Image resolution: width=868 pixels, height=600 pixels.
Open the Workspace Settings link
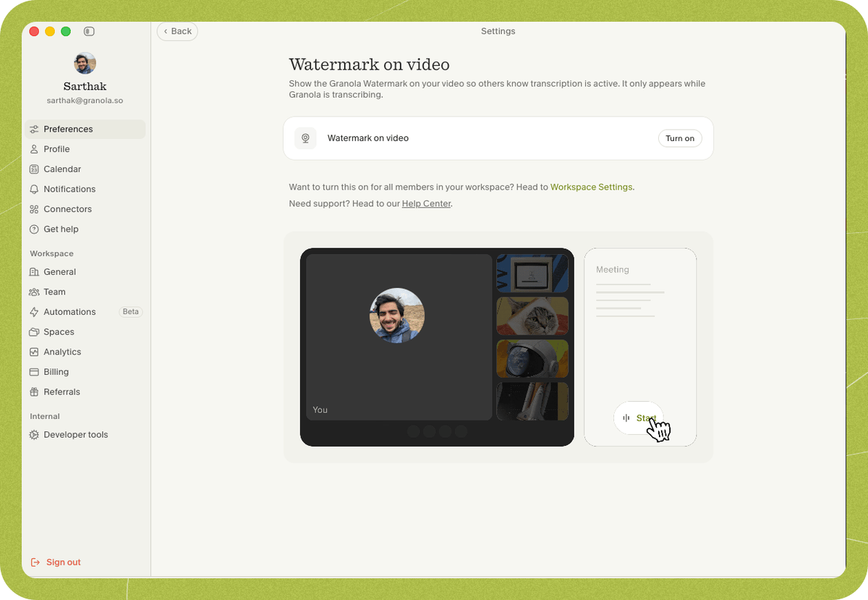click(x=592, y=187)
